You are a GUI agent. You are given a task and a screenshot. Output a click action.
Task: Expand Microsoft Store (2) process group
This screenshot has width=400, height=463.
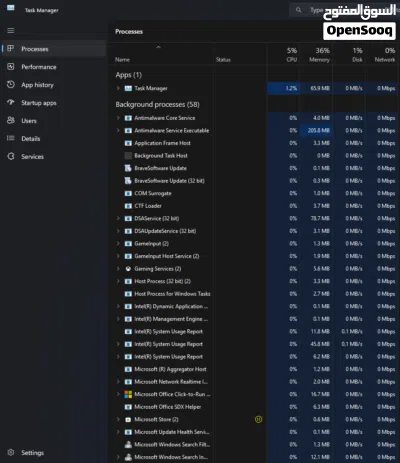click(118, 419)
